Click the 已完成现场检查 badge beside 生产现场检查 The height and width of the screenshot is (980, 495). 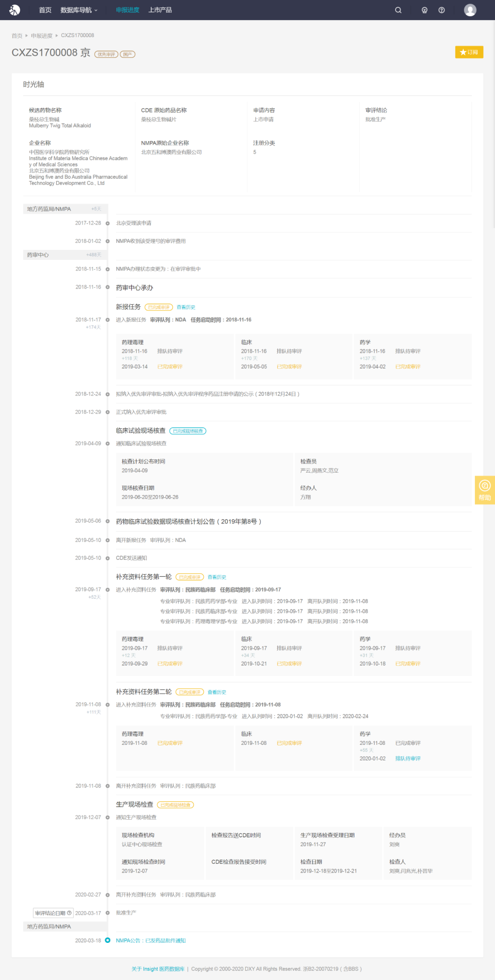176,804
